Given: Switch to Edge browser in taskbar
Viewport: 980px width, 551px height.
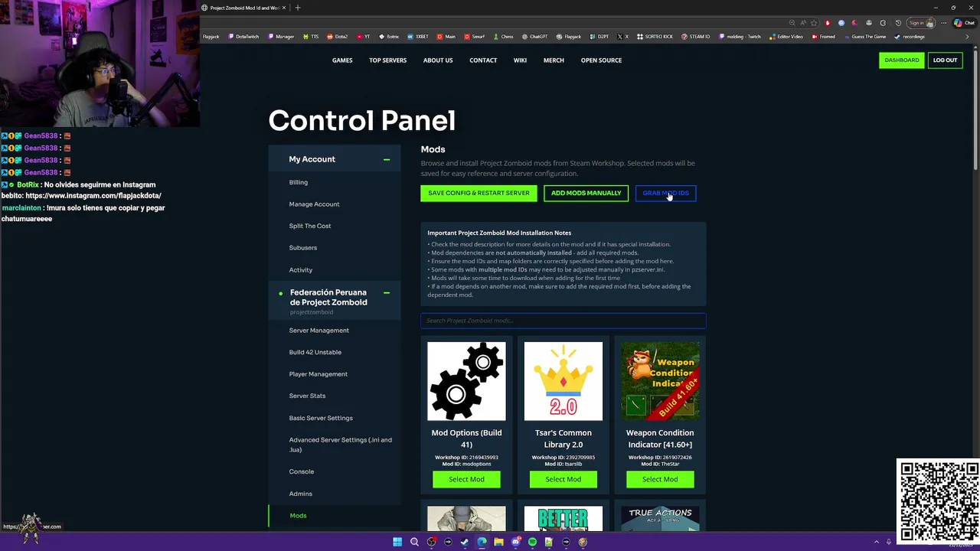Looking at the screenshot, I should tap(482, 542).
